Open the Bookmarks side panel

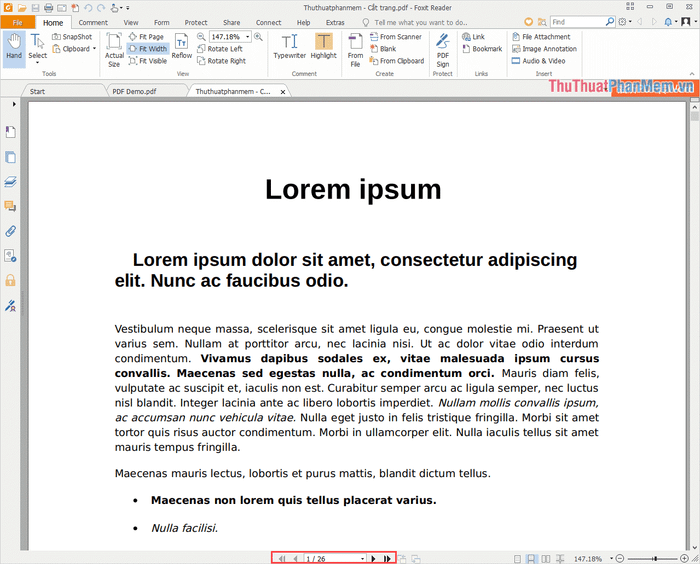[10, 132]
